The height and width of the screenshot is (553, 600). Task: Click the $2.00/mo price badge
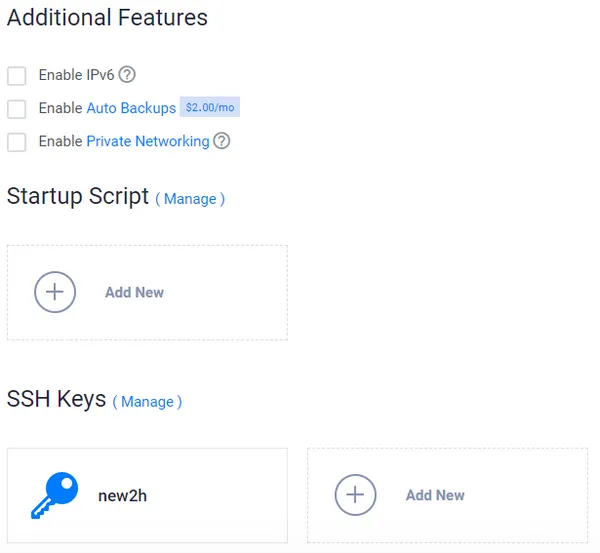coord(210,107)
